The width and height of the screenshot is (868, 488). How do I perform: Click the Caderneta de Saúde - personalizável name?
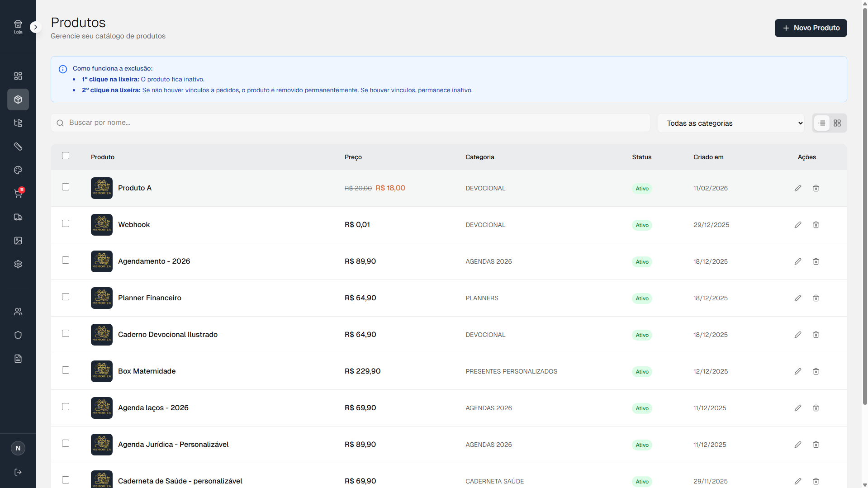[x=180, y=481]
